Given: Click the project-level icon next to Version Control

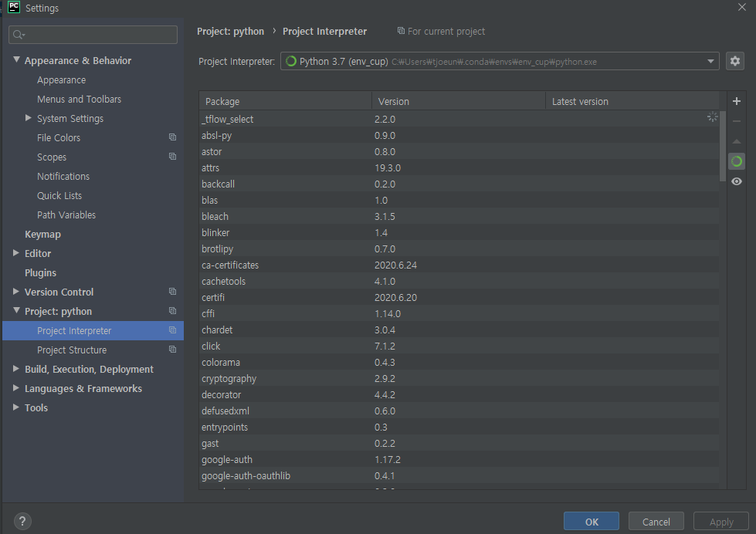Looking at the screenshot, I should pos(173,292).
